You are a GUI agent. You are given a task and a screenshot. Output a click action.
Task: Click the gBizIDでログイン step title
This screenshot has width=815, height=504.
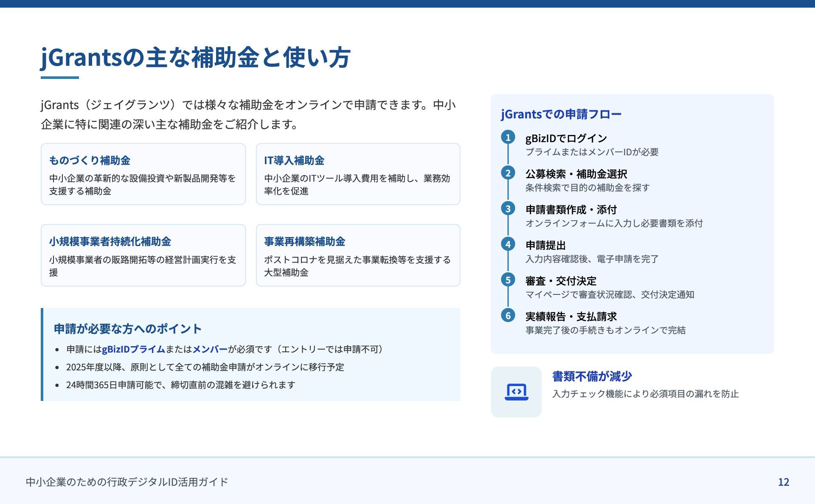coord(566,138)
